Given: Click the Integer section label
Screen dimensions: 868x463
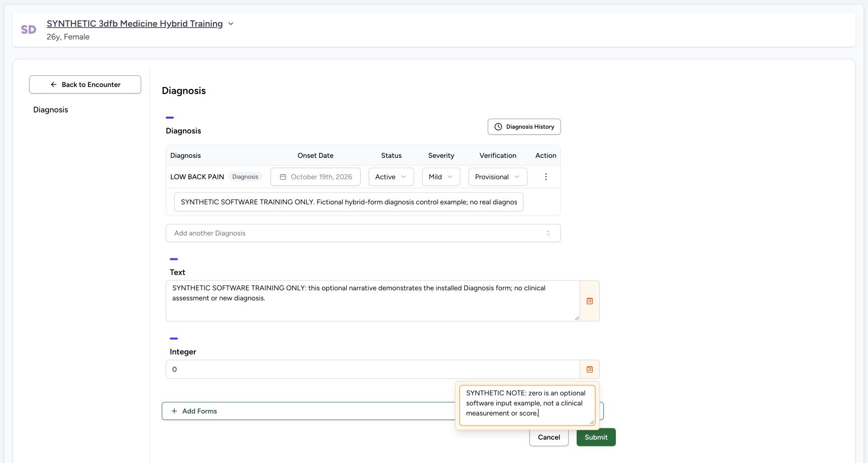Looking at the screenshot, I should pyautogui.click(x=183, y=352).
